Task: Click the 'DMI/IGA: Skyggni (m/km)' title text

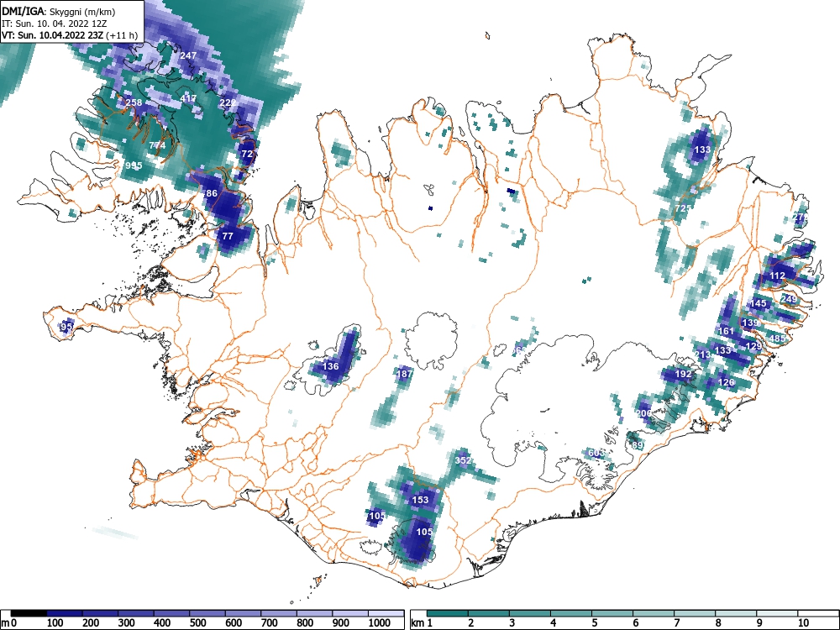Action: pos(59,11)
